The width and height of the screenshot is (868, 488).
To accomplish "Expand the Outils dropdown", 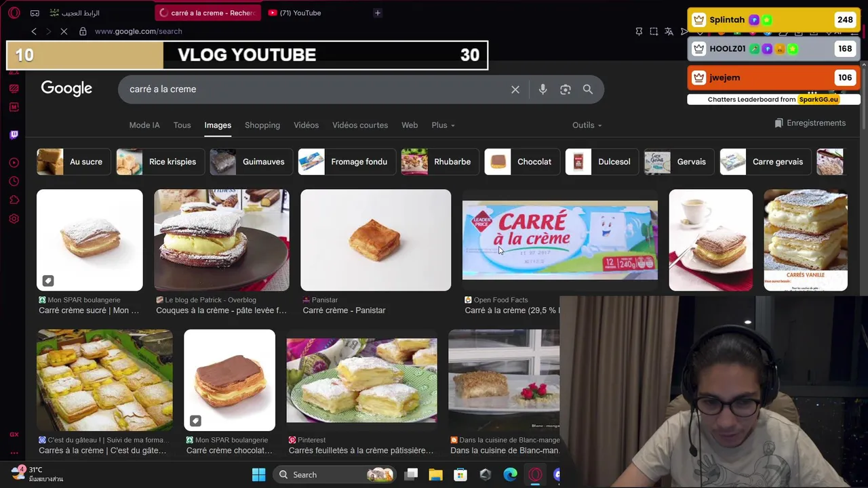I will [x=587, y=125].
